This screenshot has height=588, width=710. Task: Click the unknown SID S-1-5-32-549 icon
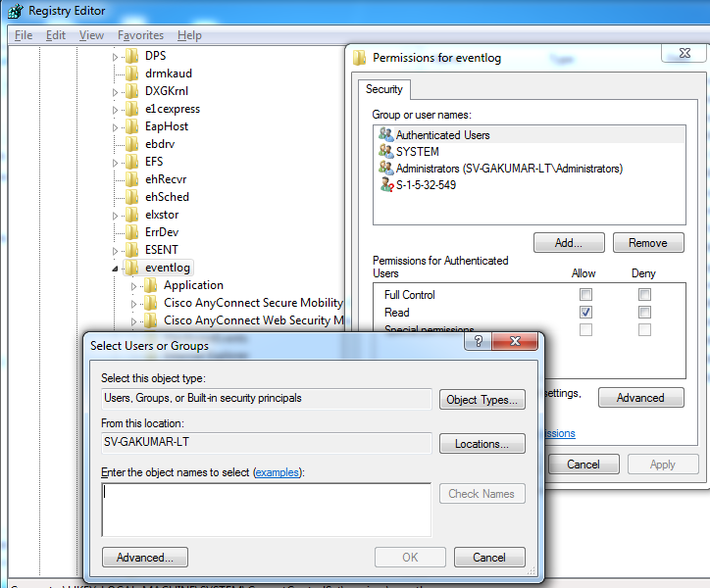pyautogui.click(x=386, y=184)
